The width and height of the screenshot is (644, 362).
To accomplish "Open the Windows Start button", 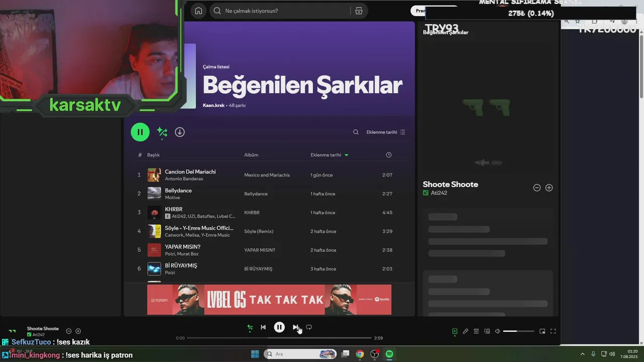I will 255,354.
